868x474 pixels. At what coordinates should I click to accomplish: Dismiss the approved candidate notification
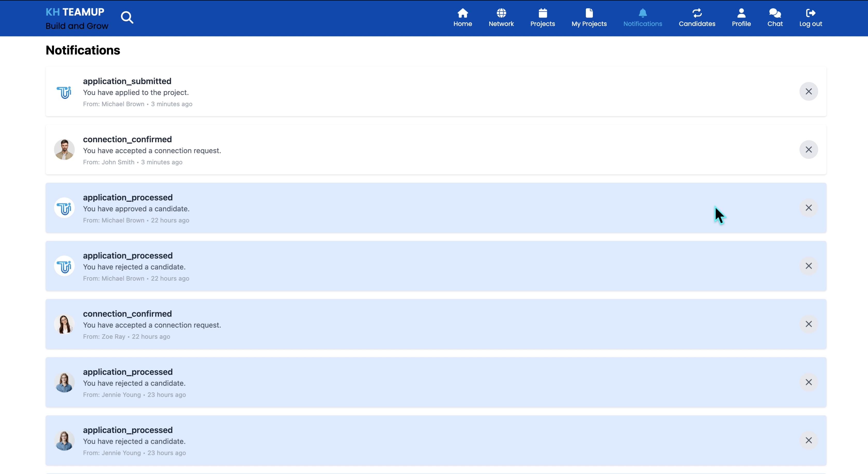click(808, 208)
